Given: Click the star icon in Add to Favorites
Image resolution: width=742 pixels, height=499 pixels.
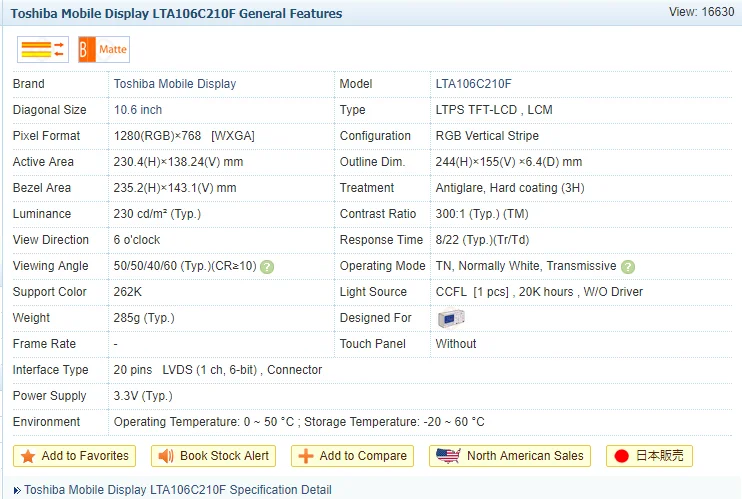Looking at the screenshot, I should pyautogui.click(x=28, y=456).
